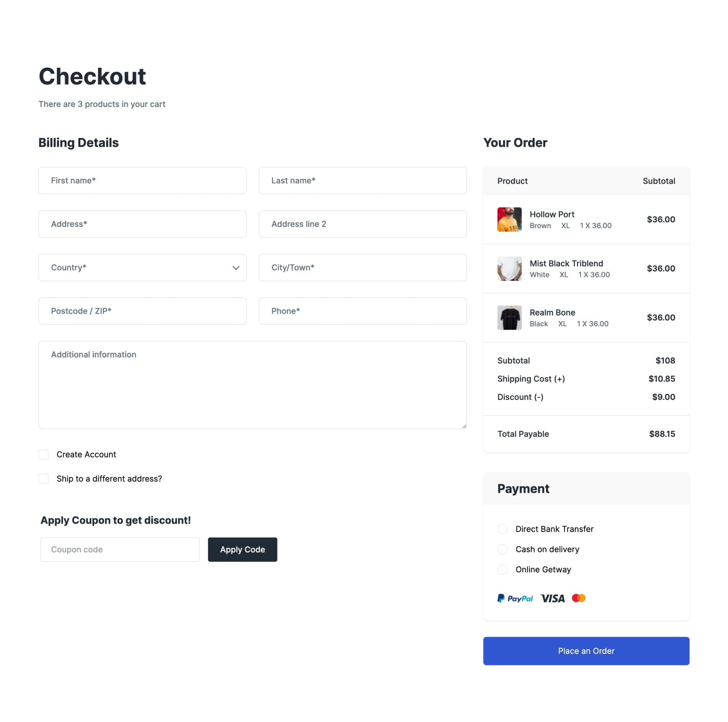728x722 pixels.
Task: Toggle the Ship to a different address checkbox
Action: point(44,479)
